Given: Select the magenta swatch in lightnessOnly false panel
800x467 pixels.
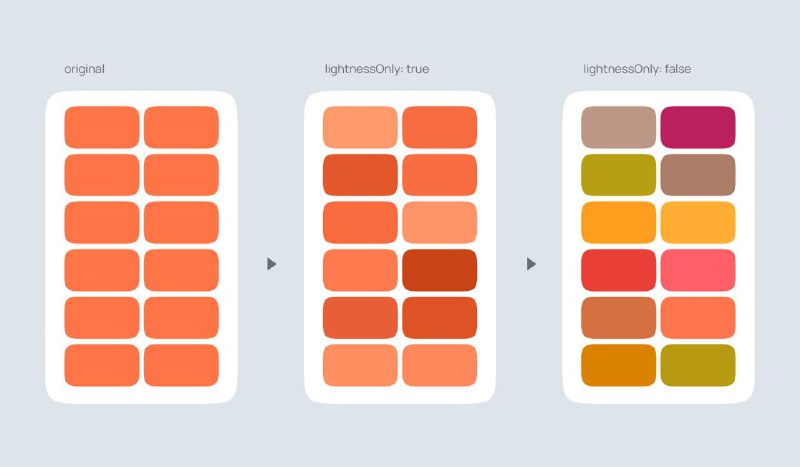Looking at the screenshot, I should click(x=697, y=127).
